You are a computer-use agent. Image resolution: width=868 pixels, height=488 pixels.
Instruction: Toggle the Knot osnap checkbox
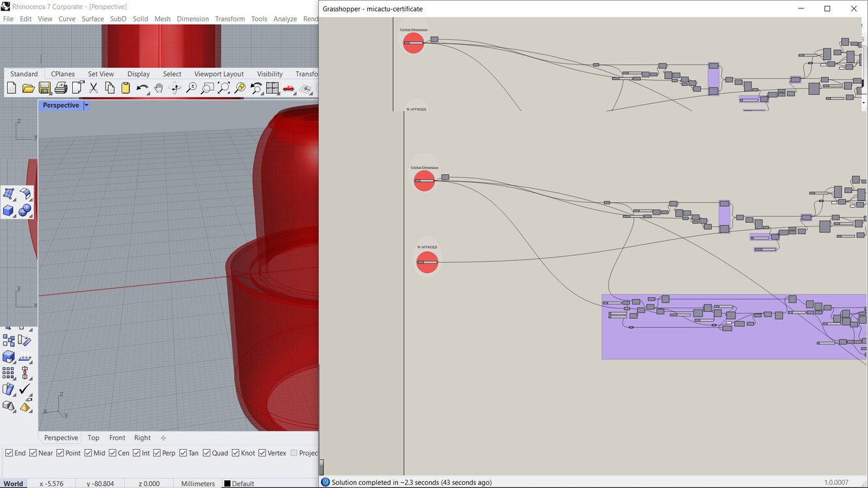[235, 453]
